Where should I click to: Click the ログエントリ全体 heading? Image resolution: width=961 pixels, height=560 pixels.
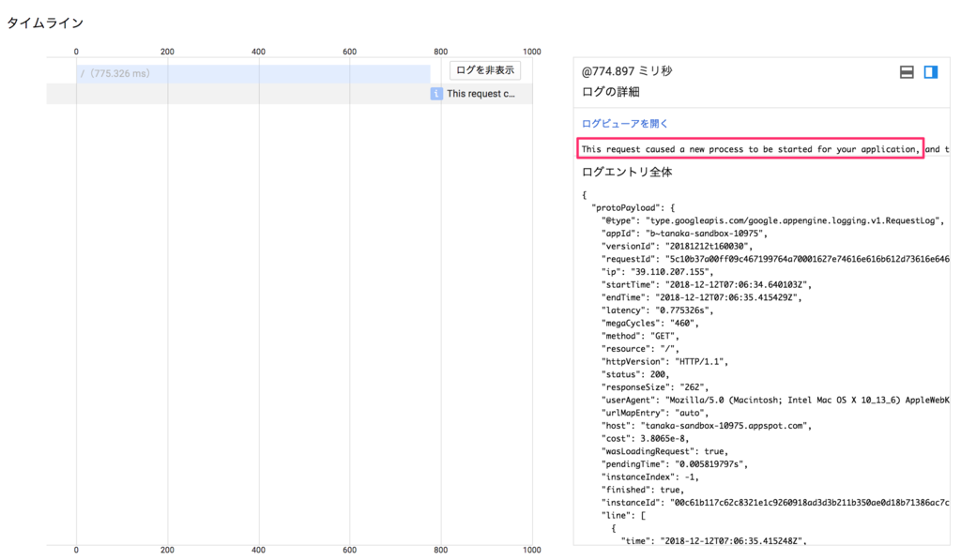[x=626, y=173]
